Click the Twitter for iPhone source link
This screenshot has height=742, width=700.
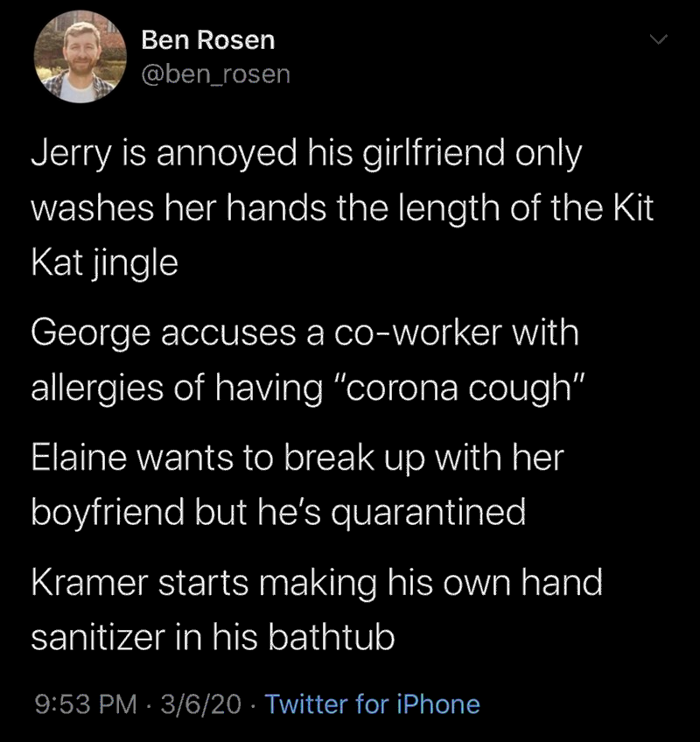click(372, 703)
